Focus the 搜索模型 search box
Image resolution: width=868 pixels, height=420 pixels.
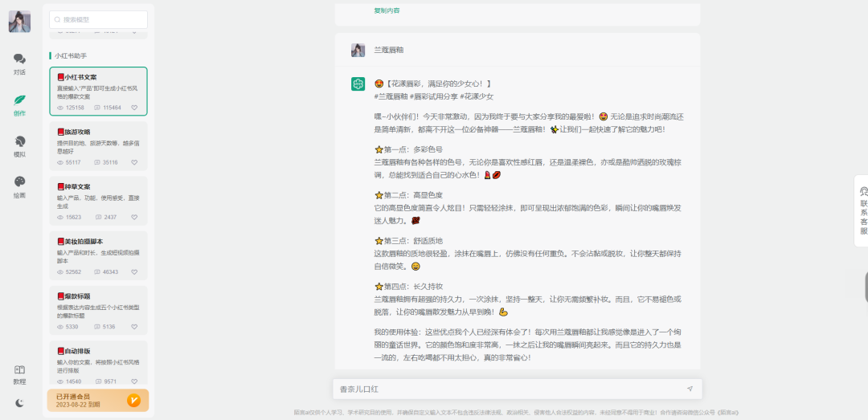pyautogui.click(x=99, y=19)
